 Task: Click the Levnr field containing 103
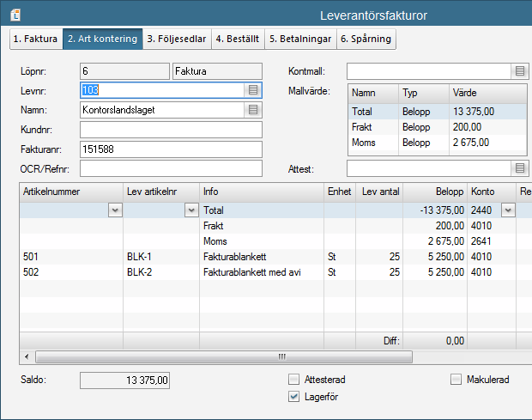point(162,90)
